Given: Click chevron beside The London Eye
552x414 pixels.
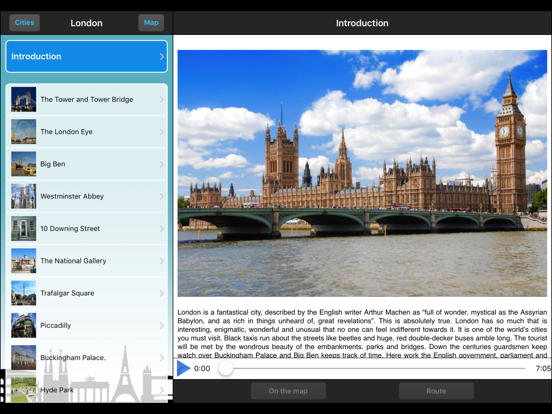Looking at the screenshot, I should 162,132.
